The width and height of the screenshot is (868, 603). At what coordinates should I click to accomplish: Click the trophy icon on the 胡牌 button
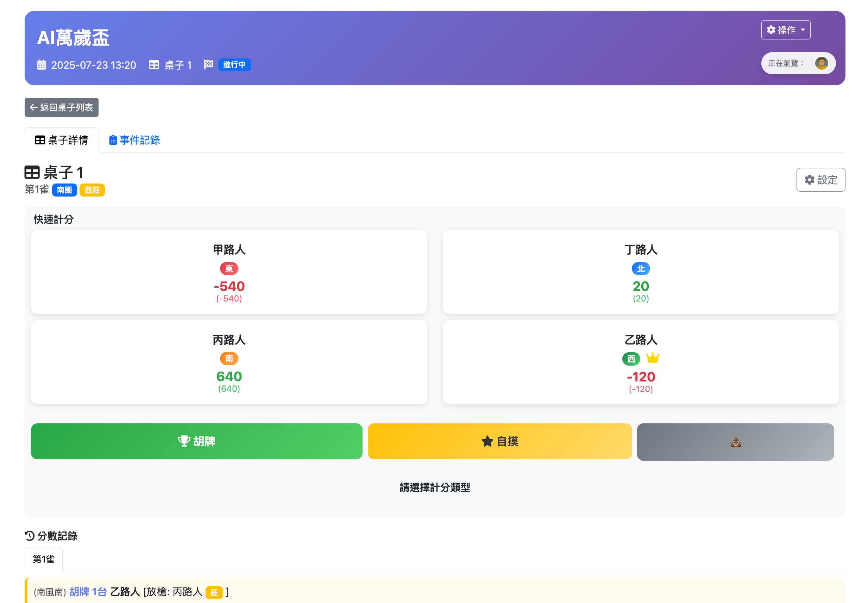[185, 441]
